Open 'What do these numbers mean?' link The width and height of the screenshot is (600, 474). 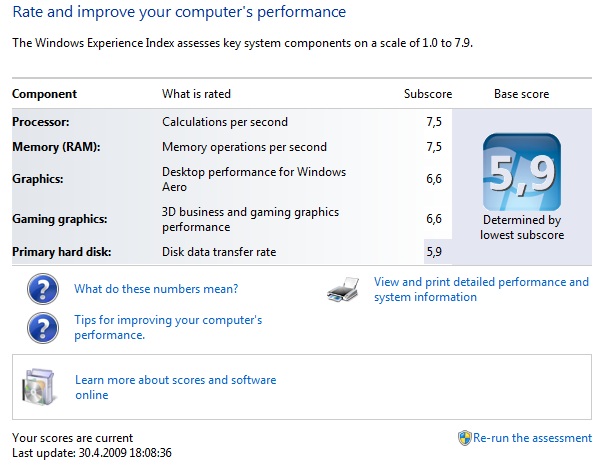click(156, 289)
